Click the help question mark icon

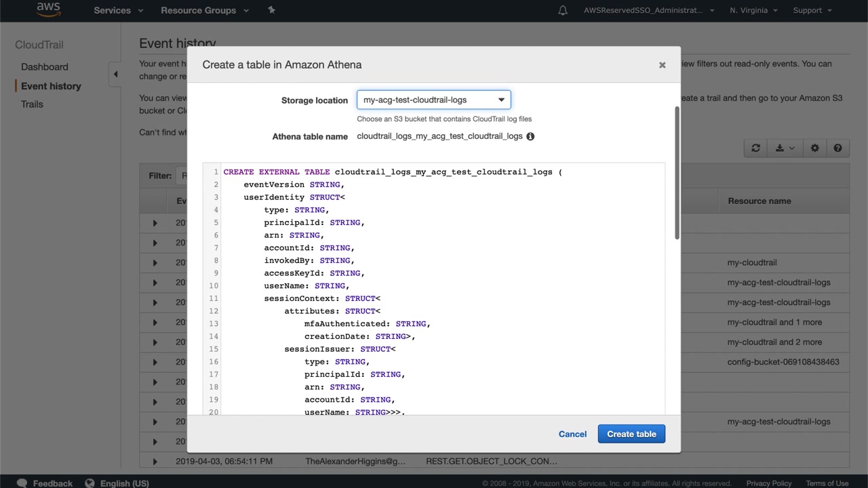(x=837, y=148)
